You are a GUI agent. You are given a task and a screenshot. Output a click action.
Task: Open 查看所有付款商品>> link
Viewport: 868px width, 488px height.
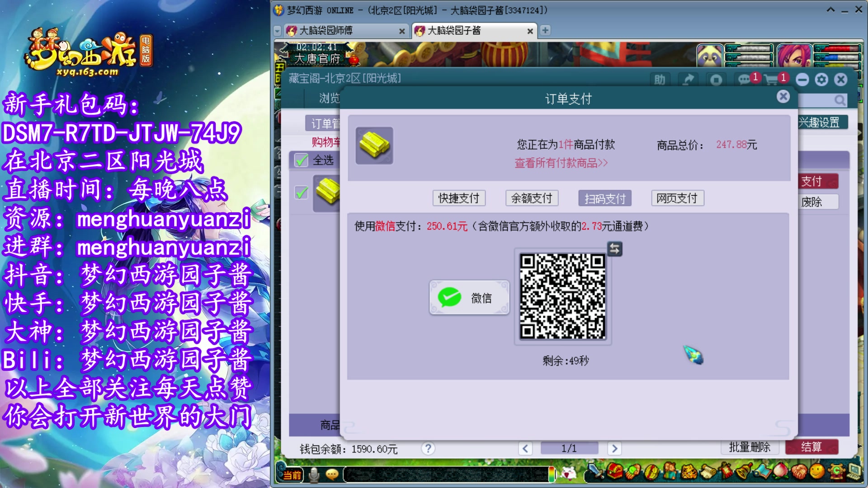(561, 163)
